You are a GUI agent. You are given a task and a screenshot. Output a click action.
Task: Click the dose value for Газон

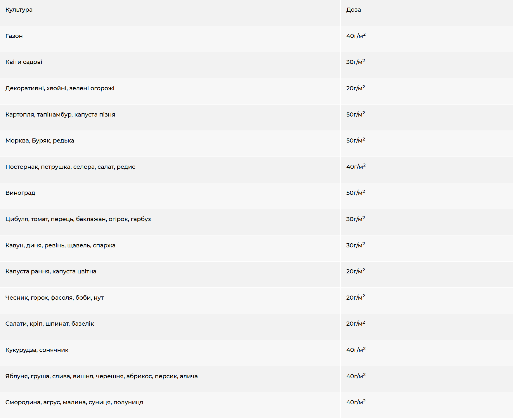(x=356, y=36)
